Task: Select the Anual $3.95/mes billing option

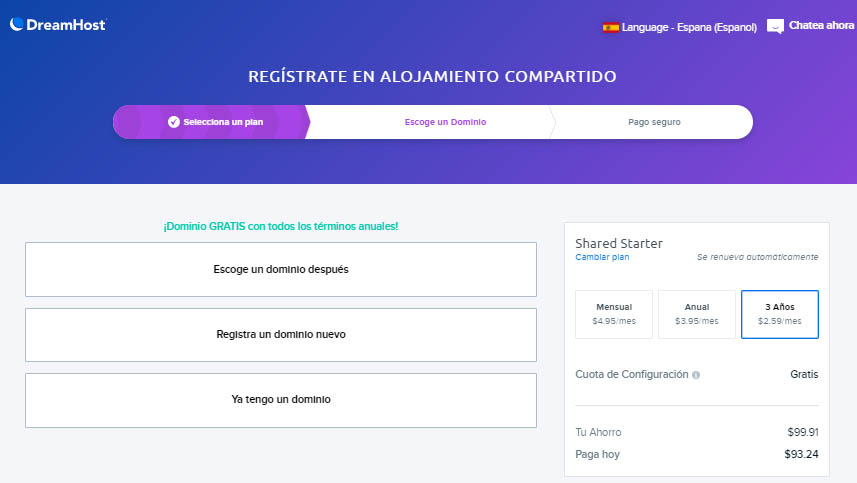Action: [697, 314]
